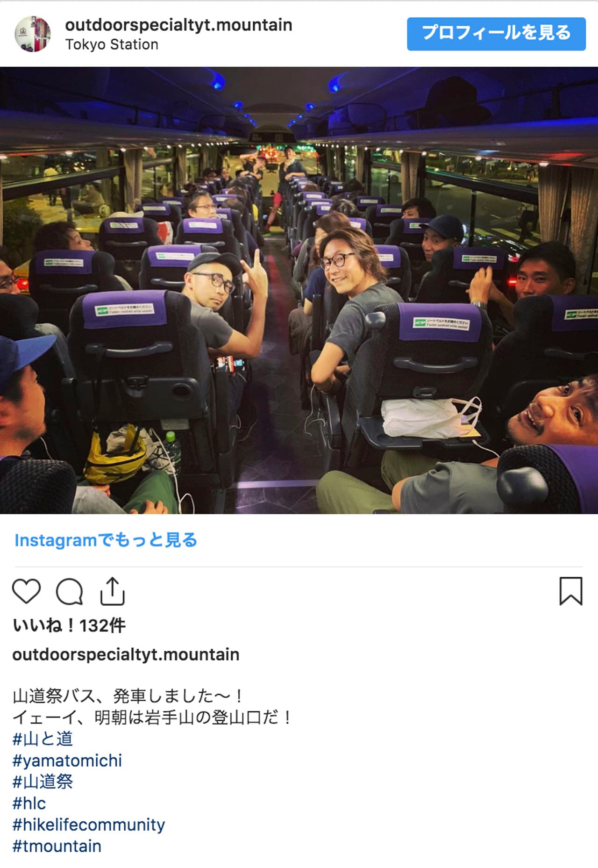The height and width of the screenshot is (868, 598).
Task: Open hashtag #hlc
Action: coord(29,803)
